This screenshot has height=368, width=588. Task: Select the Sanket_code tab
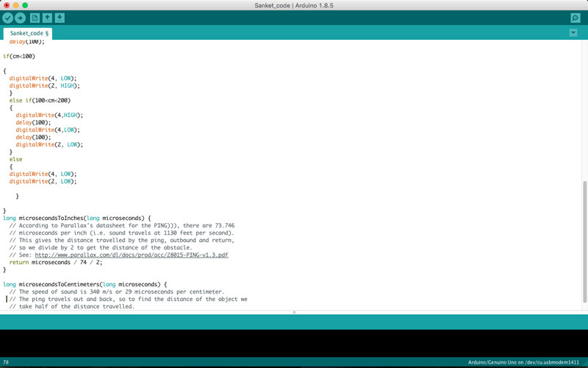[x=28, y=33]
